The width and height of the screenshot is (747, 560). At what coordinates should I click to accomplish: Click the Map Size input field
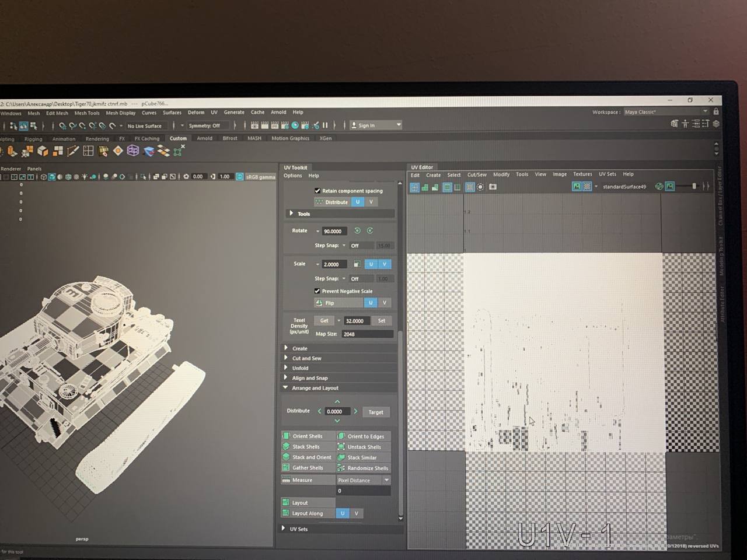point(367,334)
